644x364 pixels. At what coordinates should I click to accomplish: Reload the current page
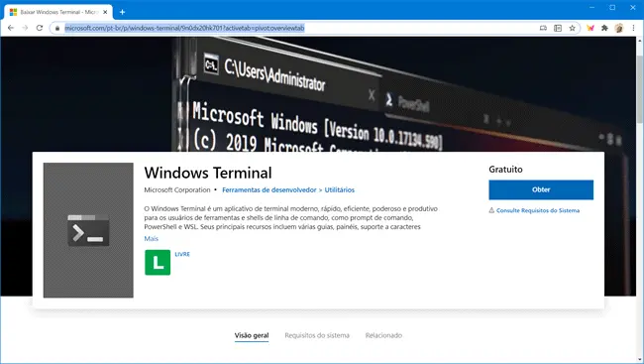pyautogui.click(x=40, y=28)
